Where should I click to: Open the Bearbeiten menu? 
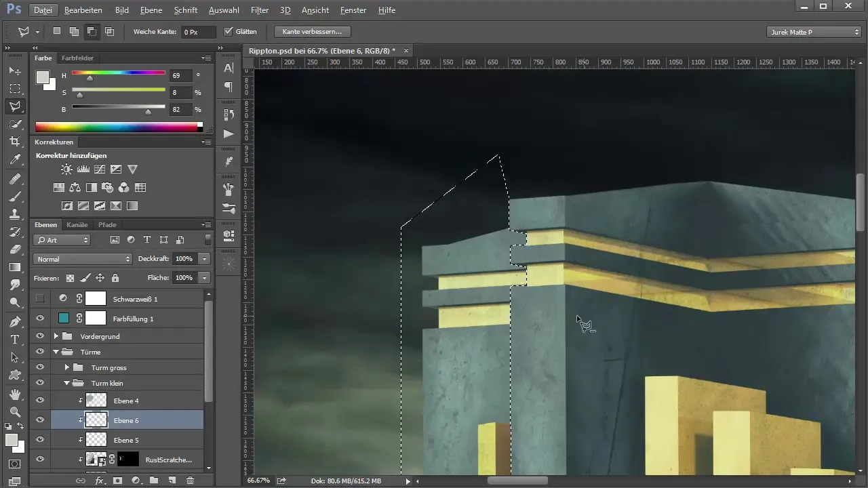pyautogui.click(x=83, y=10)
